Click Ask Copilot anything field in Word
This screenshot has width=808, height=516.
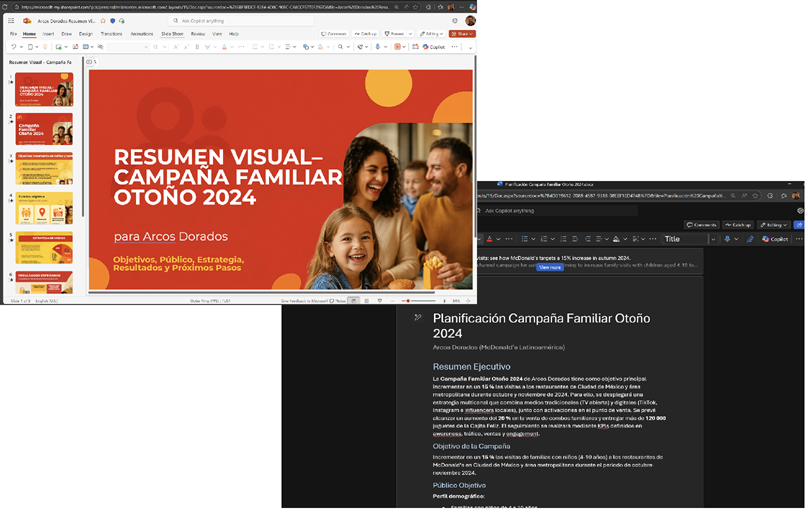coord(557,211)
